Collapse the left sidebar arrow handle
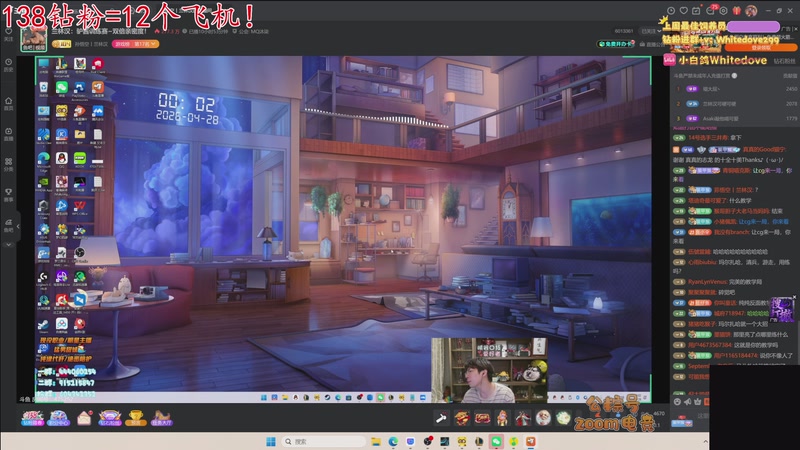Viewport: 800px width, 450px height. tap(18, 226)
